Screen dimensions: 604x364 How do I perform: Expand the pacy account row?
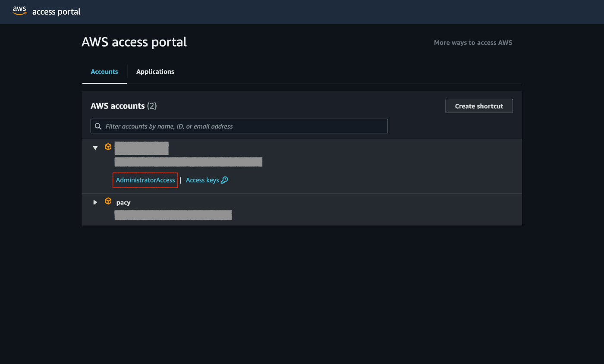95,202
